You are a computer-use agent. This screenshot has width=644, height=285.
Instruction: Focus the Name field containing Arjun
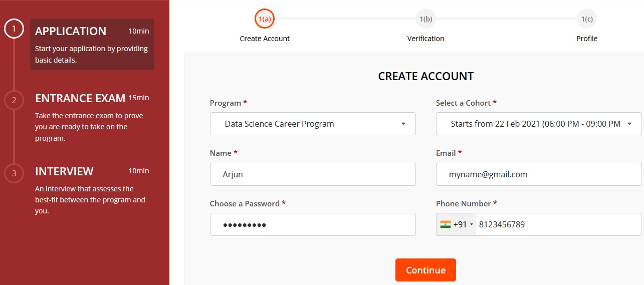[x=313, y=174]
